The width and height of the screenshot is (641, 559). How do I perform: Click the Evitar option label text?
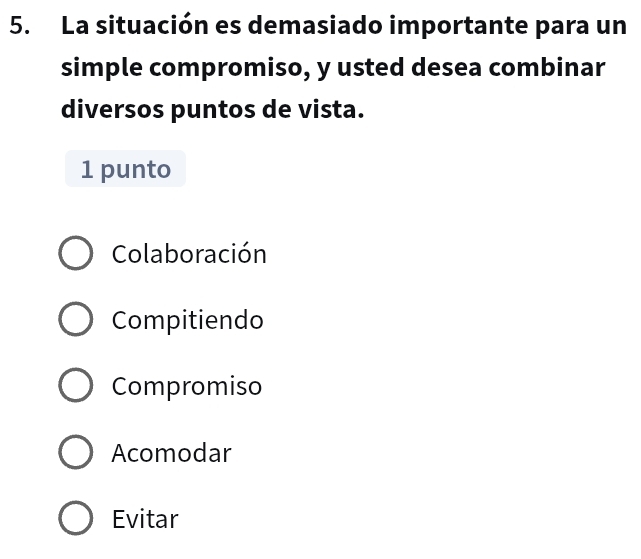coord(145,519)
